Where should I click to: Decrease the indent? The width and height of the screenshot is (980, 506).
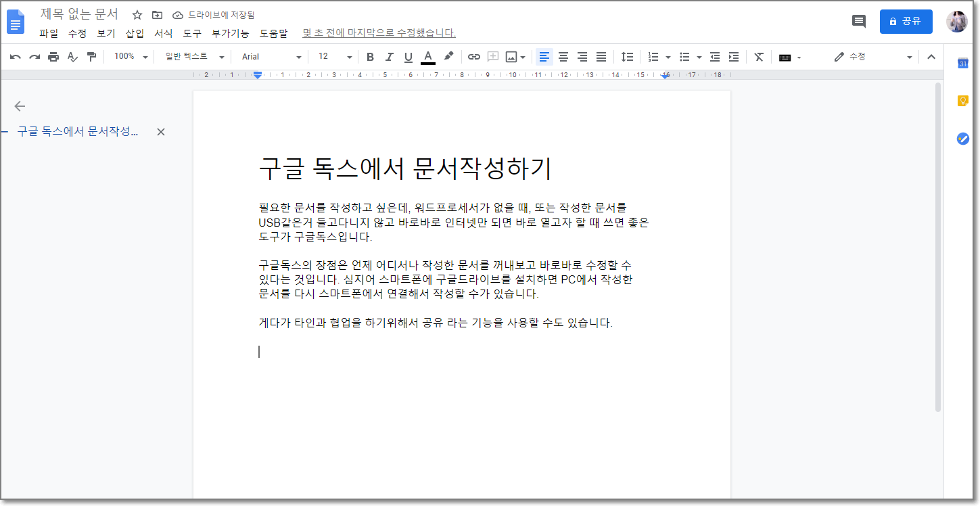pos(715,57)
